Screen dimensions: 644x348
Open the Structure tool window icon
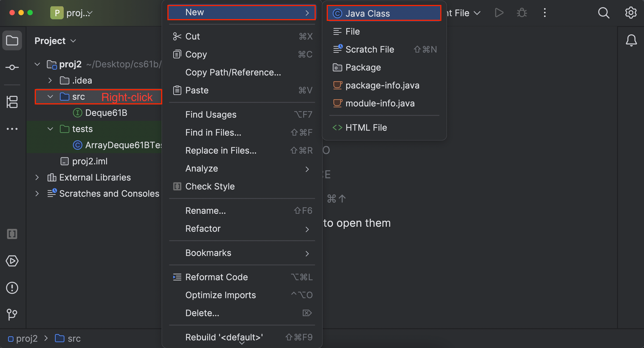(x=12, y=102)
